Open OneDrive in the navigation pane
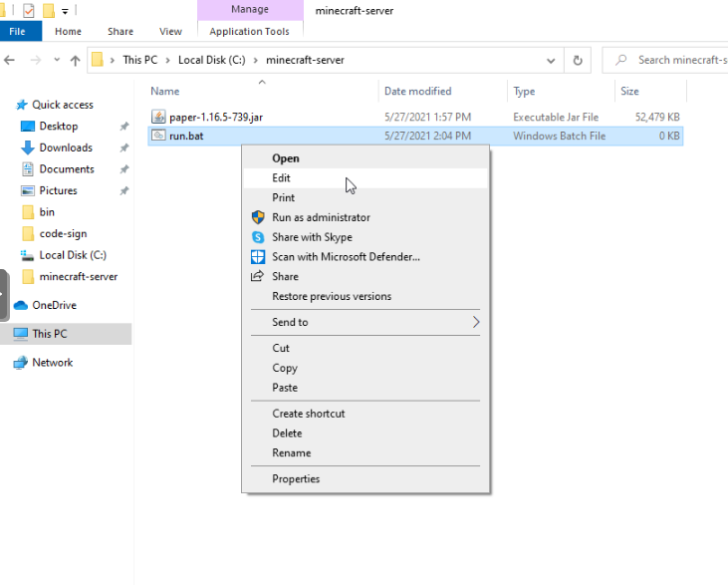 [55, 305]
